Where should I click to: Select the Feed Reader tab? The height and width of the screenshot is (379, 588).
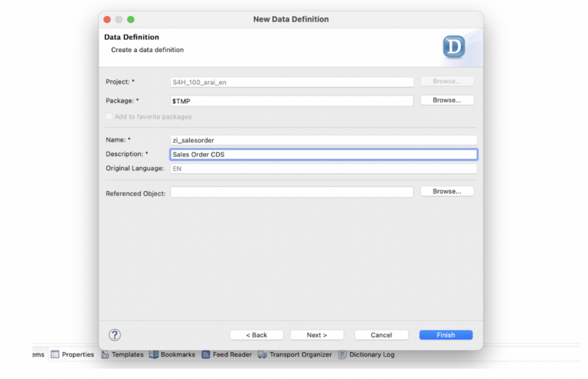coord(231,354)
